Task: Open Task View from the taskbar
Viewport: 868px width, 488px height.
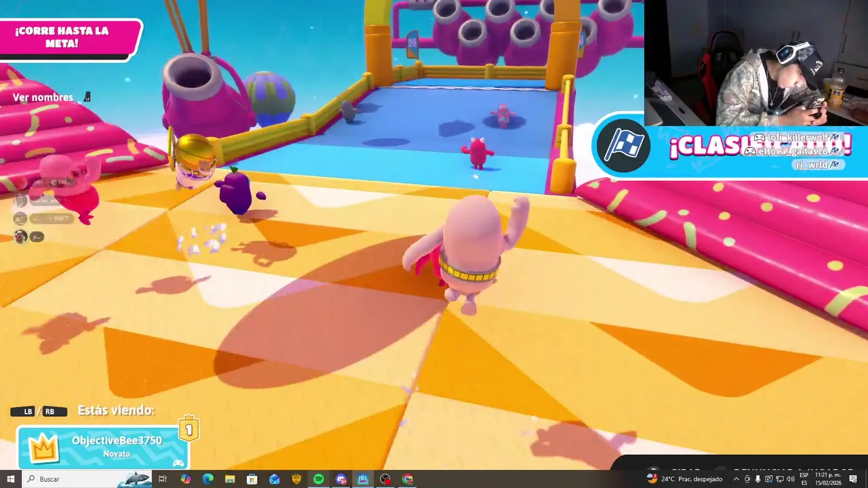Action: tap(163, 479)
